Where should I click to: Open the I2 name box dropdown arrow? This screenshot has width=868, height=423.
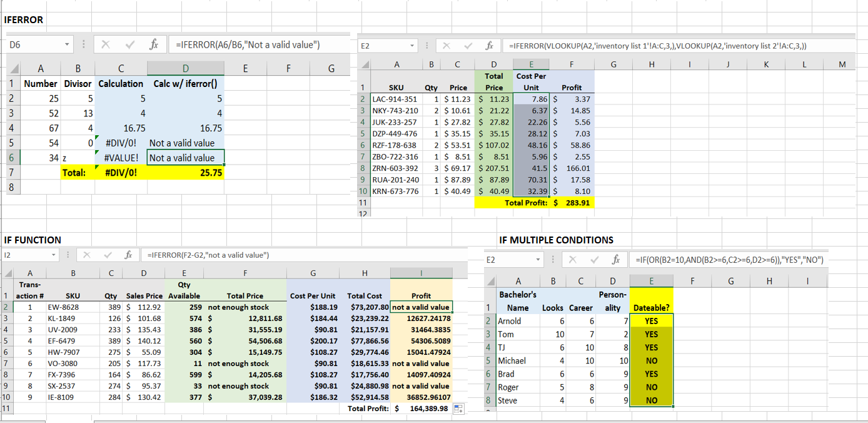point(54,255)
